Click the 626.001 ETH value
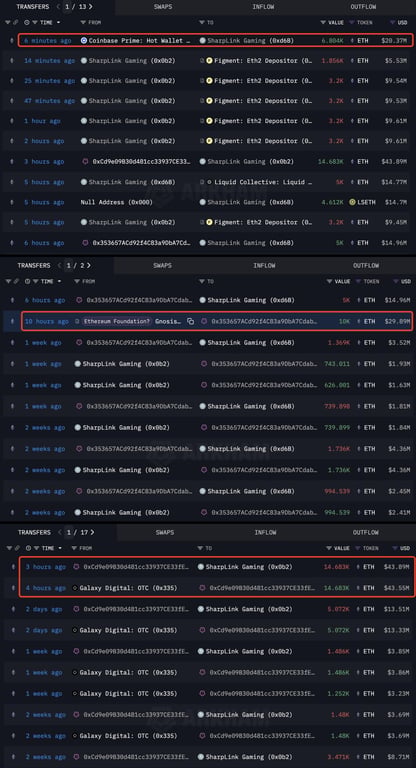416x768 pixels. pos(337,385)
